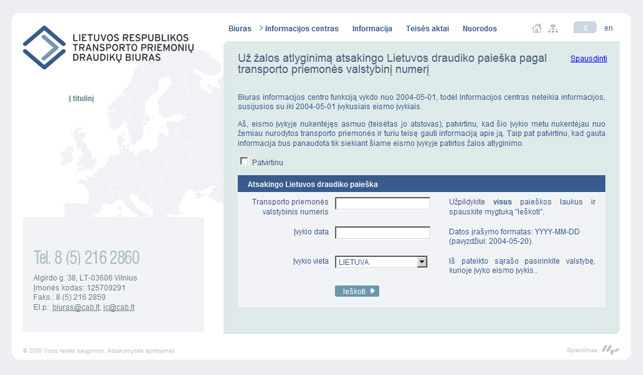Click the Atsakomybės apribojimas footer link
This screenshot has height=375, width=643.
[x=141, y=351]
